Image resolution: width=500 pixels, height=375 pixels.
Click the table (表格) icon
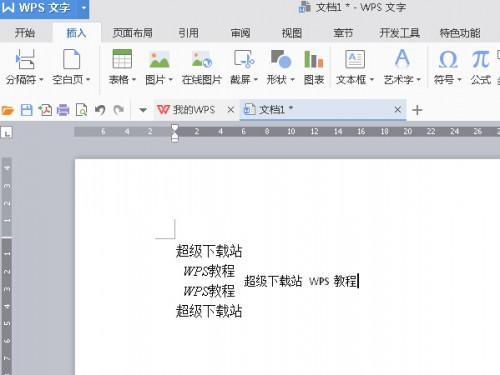[122, 59]
